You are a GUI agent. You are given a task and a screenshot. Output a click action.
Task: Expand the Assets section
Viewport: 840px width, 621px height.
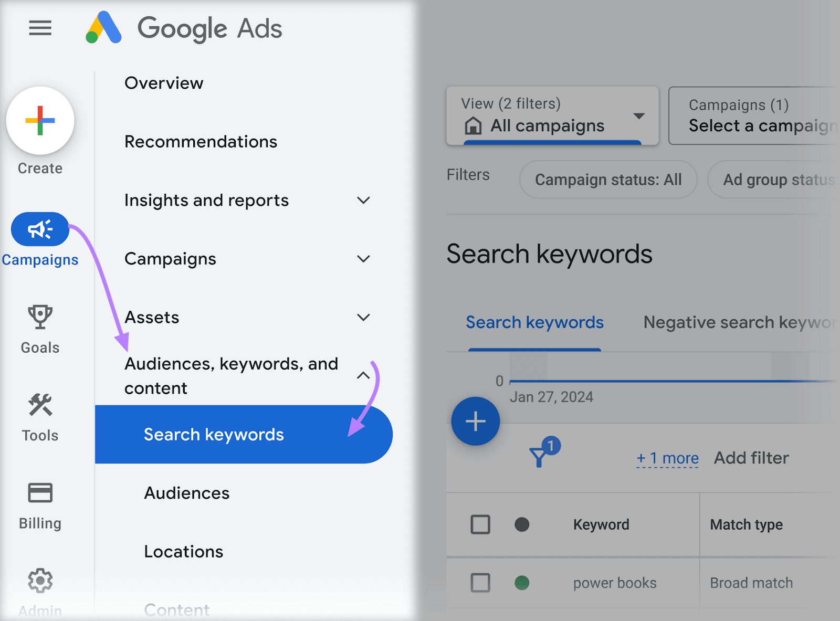[x=363, y=317]
